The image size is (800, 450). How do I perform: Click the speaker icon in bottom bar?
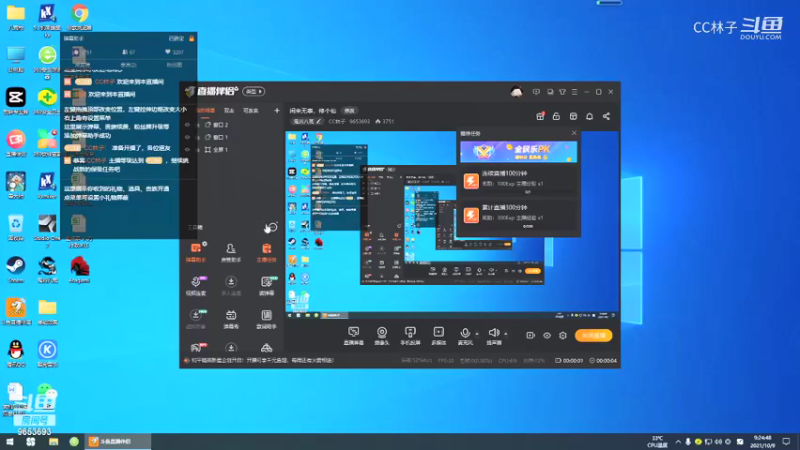493,333
